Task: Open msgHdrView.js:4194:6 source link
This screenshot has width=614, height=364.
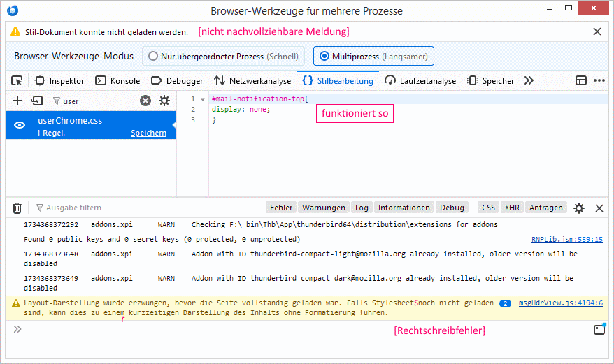Action: (x=561, y=303)
